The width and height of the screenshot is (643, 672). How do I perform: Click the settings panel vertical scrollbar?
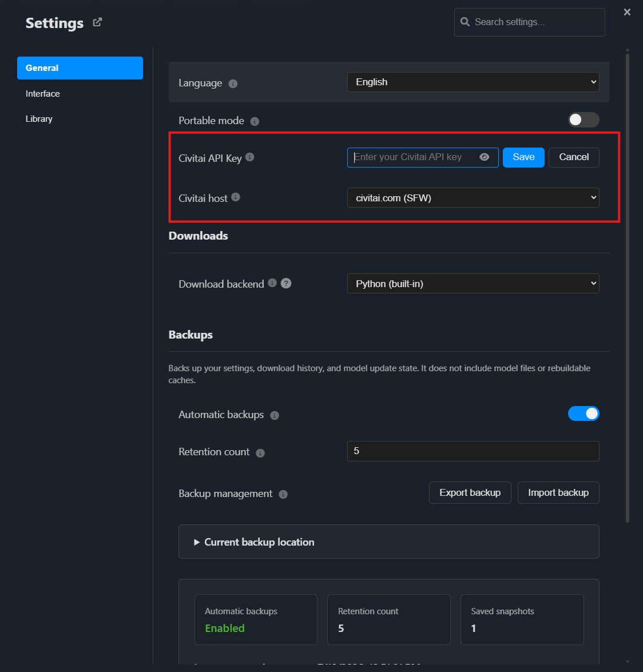click(627, 287)
